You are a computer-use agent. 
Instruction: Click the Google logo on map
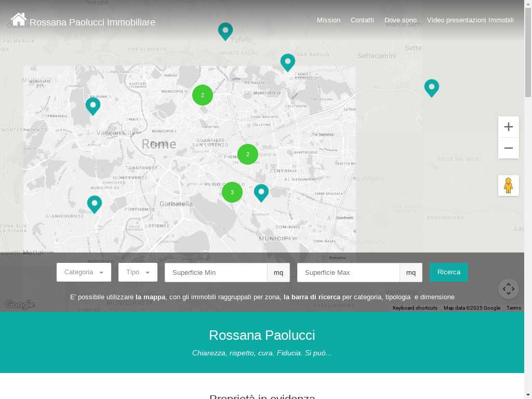pos(20,304)
